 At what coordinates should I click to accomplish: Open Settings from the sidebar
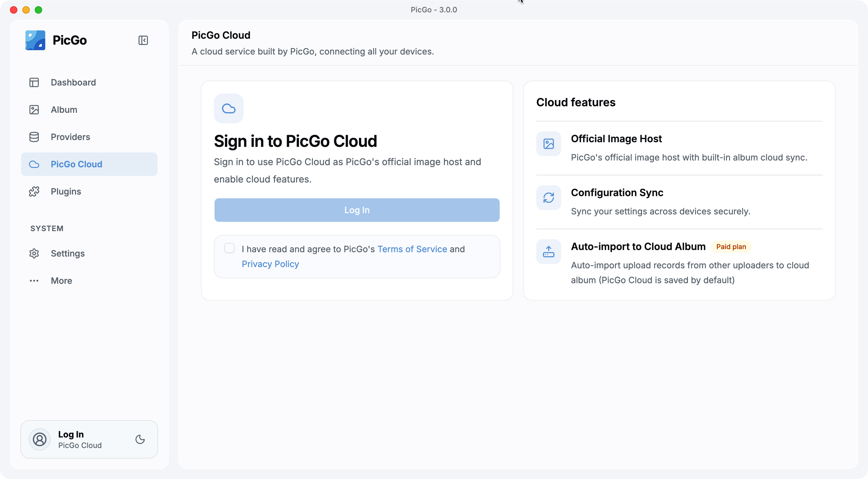[x=89, y=254]
